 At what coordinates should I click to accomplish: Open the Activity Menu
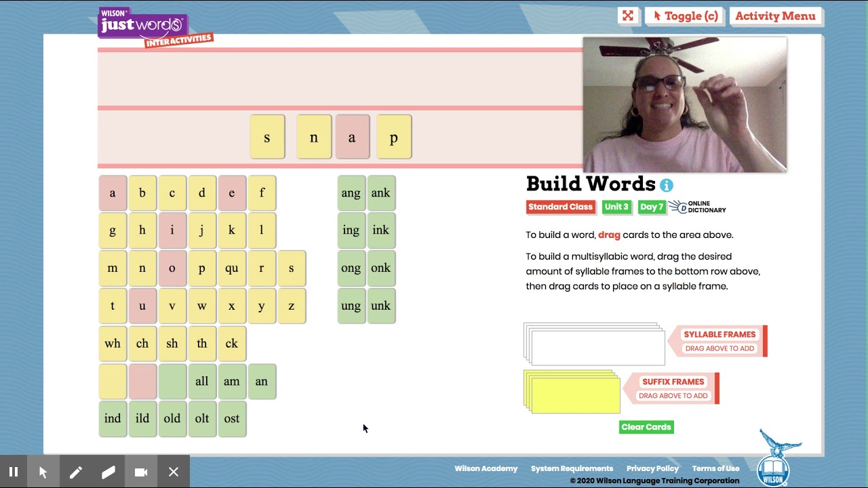pyautogui.click(x=775, y=16)
